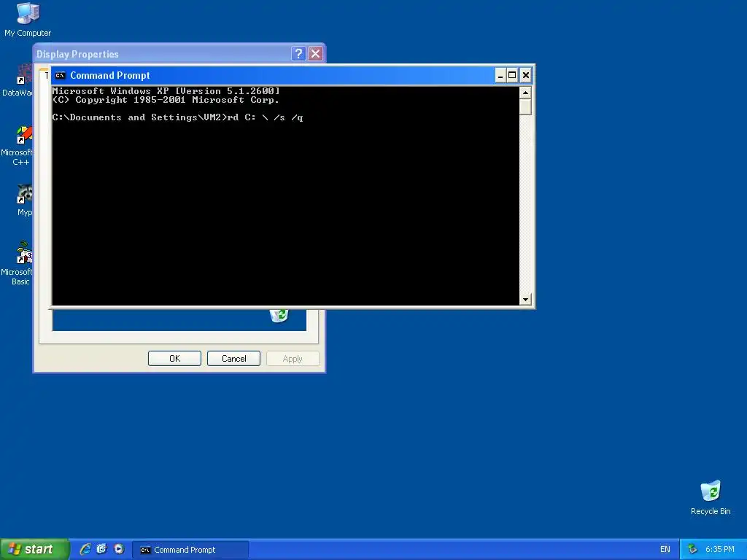The height and width of the screenshot is (560, 747).
Task: Launch Internet Explorer from Quick Launch
Action: (85, 549)
